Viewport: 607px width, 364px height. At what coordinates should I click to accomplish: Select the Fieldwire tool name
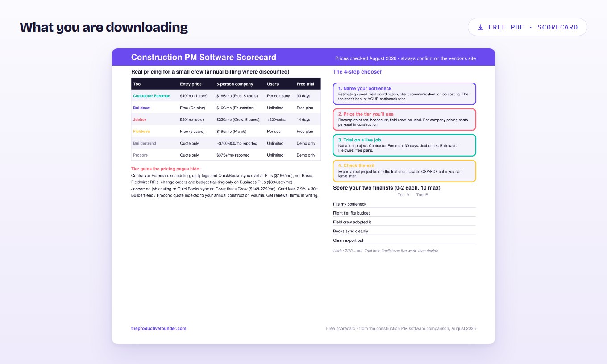[141, 132]
